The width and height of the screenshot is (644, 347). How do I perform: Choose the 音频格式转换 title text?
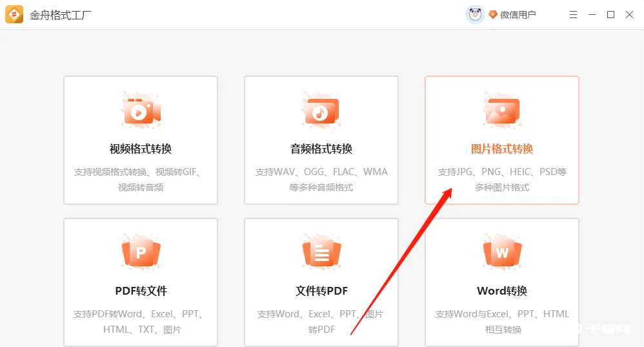point(321,149)
